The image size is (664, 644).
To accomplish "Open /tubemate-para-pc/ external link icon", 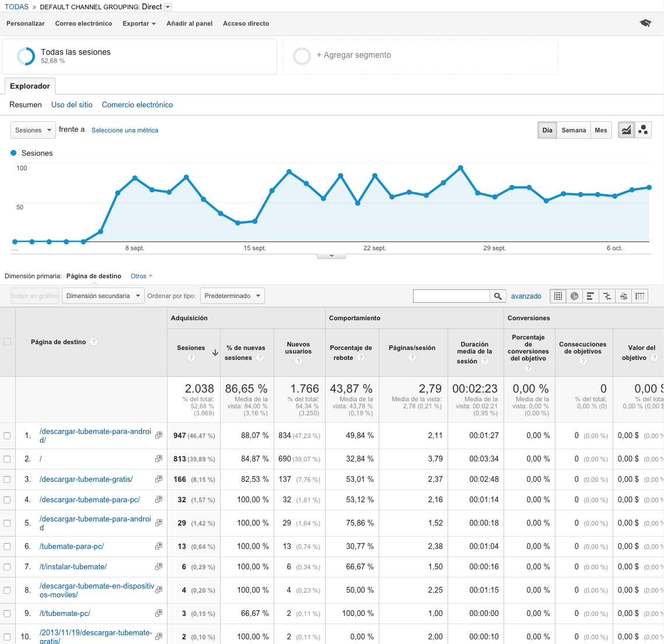I will (159, 546).
